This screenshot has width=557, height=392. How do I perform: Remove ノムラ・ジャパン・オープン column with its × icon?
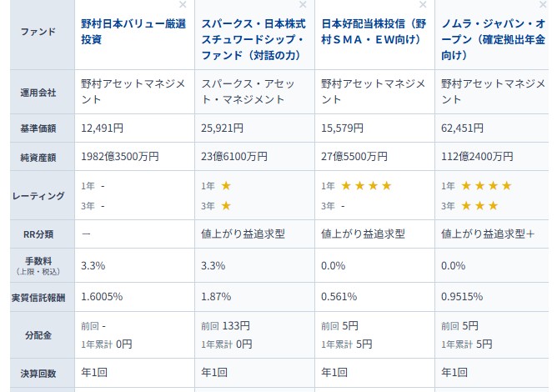[x=543, y=5]
